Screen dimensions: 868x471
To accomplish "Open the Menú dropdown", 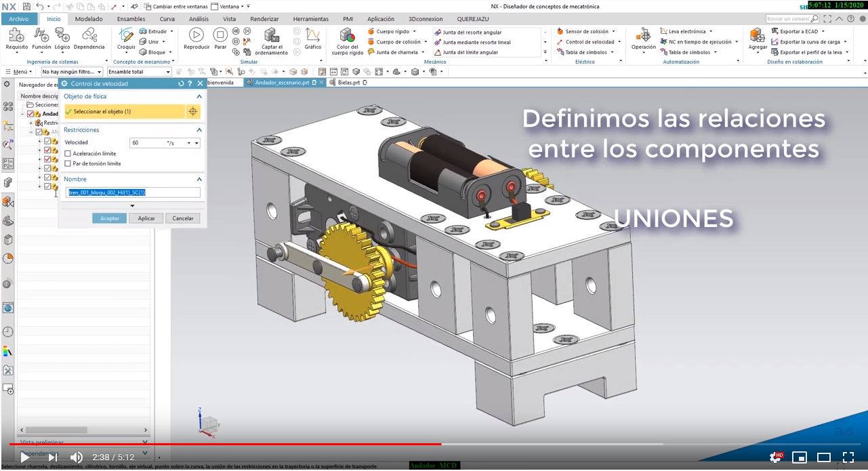I will 18,71.
